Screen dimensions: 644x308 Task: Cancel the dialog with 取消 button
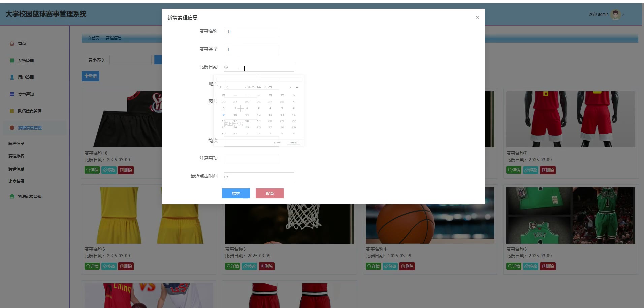[x=269, y=193]
